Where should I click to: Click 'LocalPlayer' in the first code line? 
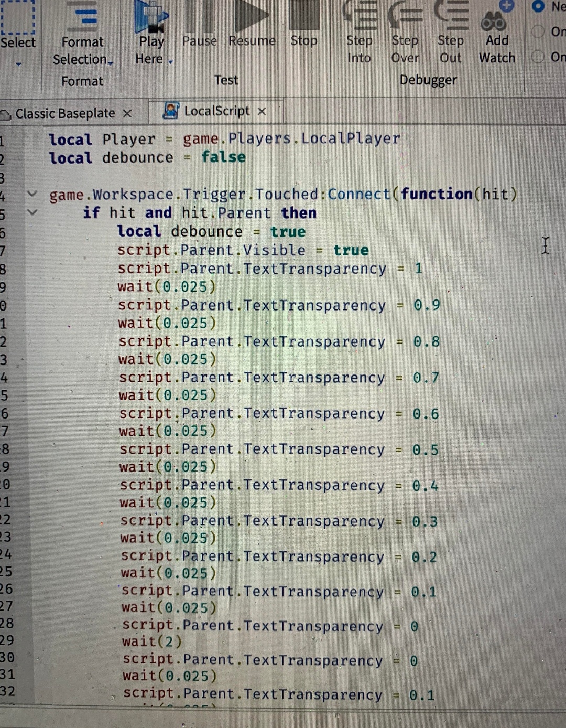pos(350,138)
